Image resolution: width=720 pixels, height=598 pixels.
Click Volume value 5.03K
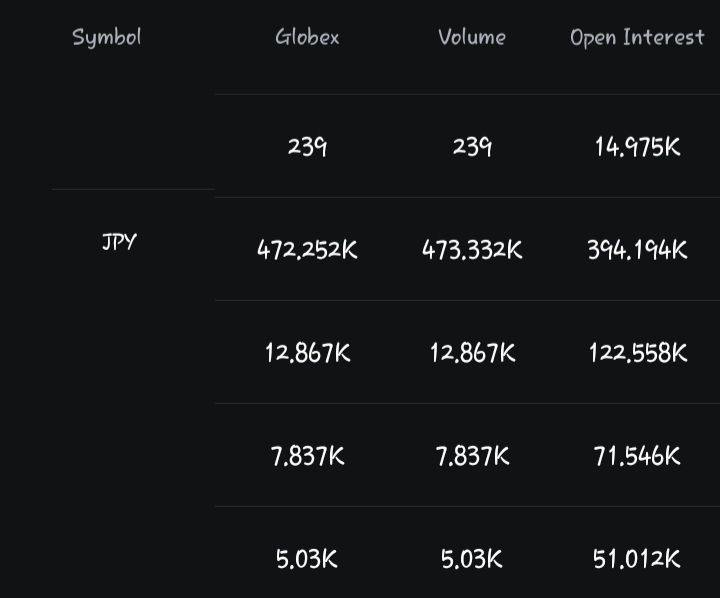[472, 559]
